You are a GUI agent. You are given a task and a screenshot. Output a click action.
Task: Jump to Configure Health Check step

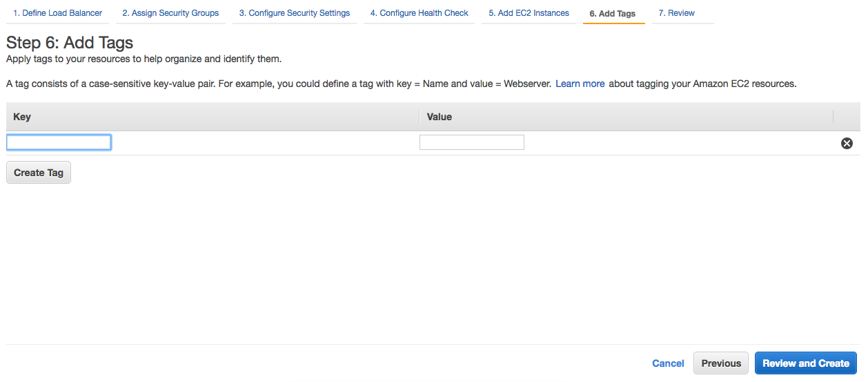point(419,13)
